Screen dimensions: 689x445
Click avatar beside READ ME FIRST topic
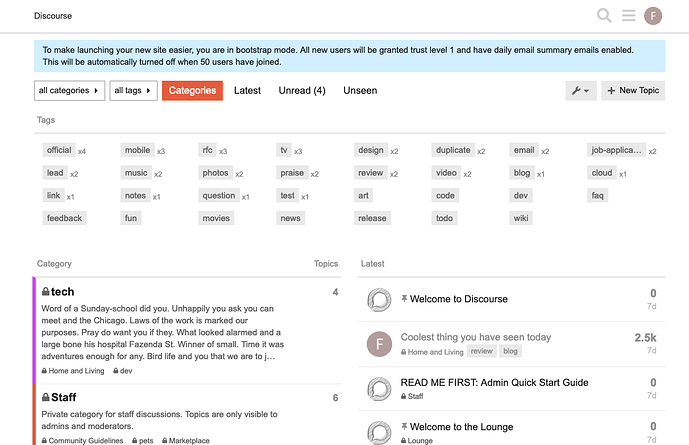[379, 389]
